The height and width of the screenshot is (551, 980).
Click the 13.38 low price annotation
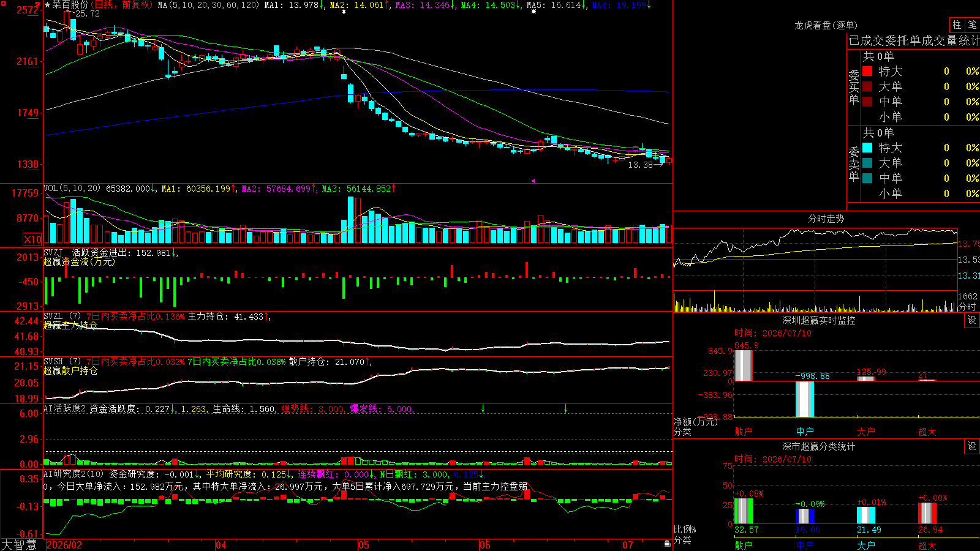[x=641, y=165]
